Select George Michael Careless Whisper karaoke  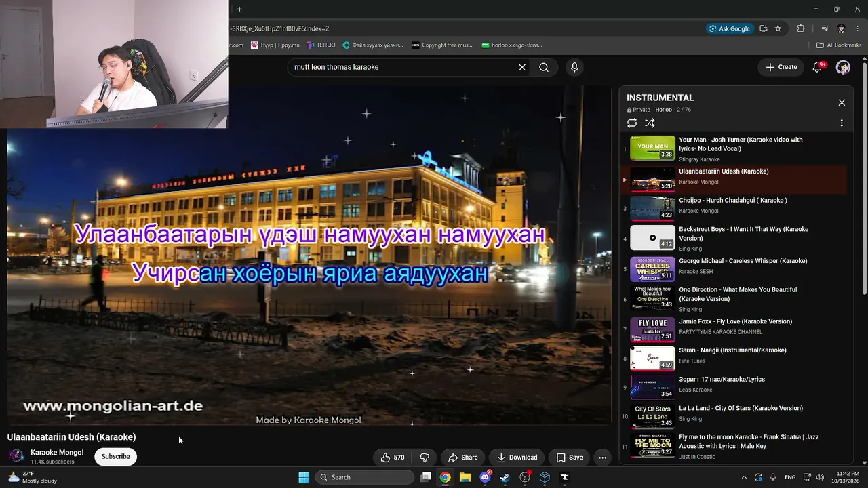point(734,268)
